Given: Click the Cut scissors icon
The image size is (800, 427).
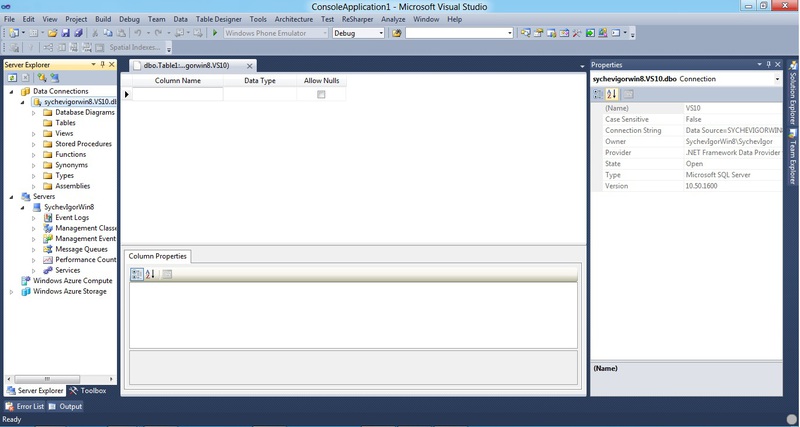Looking at the screenshot, I should 94,33.
